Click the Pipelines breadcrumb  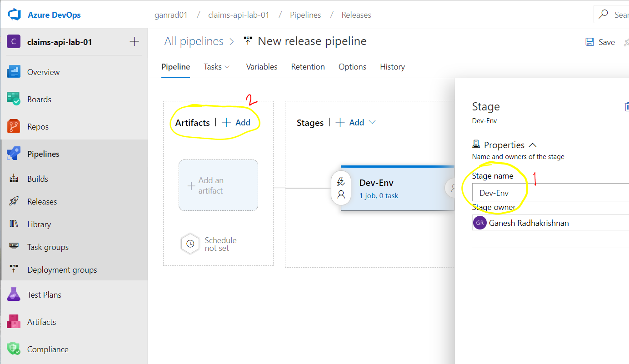pos(305,15)
